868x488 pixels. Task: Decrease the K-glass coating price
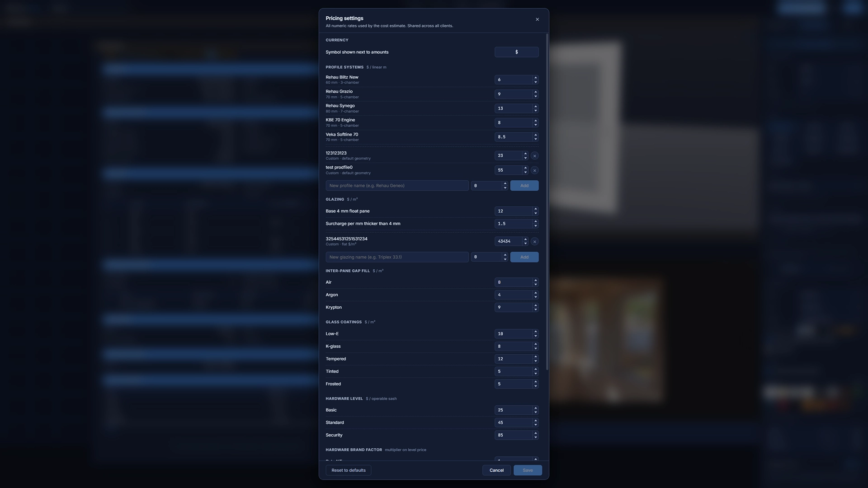[536, 348]
